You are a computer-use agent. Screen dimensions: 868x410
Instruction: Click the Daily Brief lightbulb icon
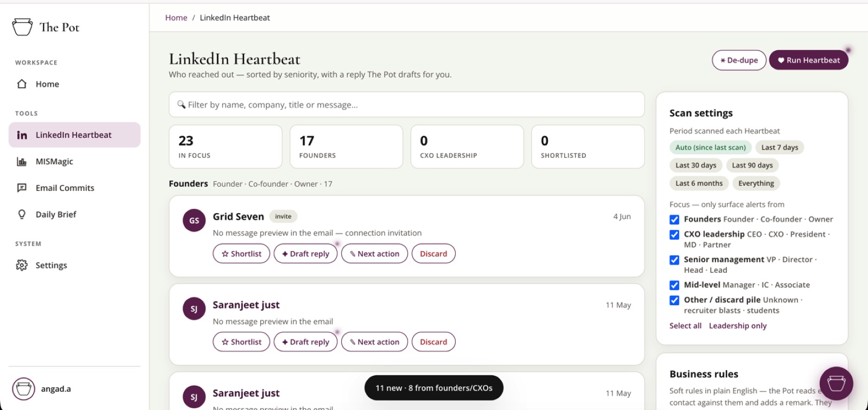(22, 215)
